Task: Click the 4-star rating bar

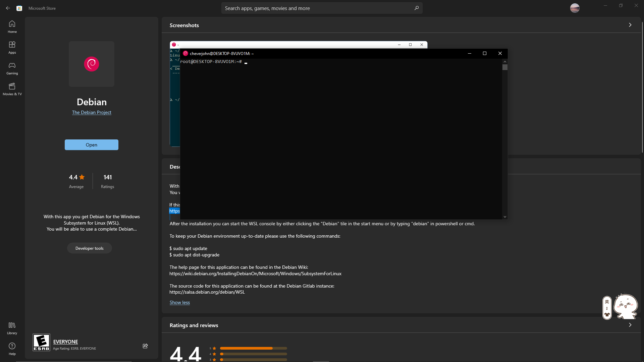Action: pos(253,354)
